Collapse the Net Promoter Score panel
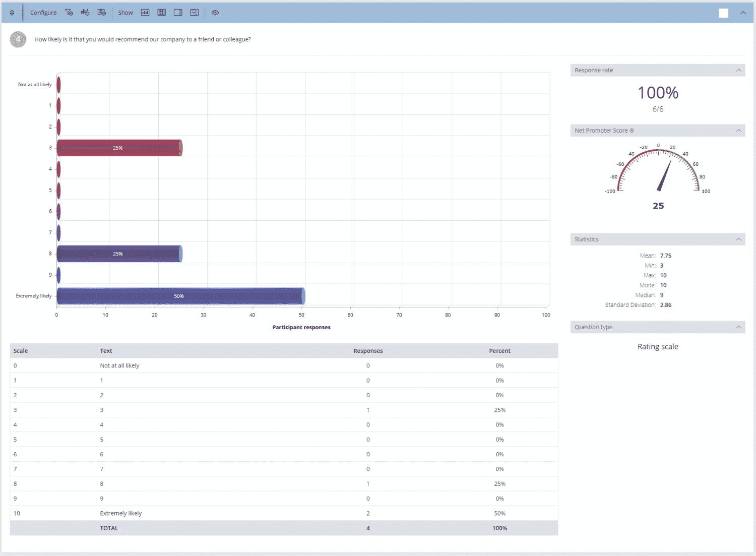The image size is (756, 556). 738,130
